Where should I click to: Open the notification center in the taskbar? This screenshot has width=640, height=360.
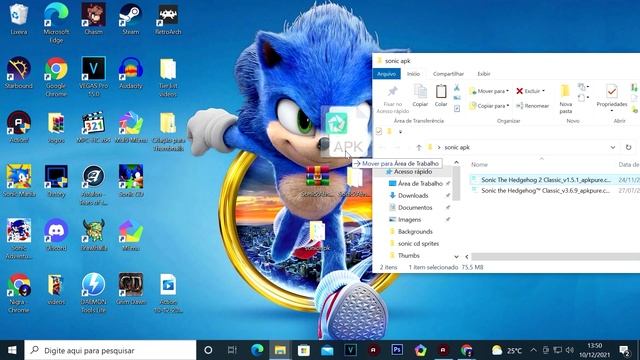click(x=624, y=350)
